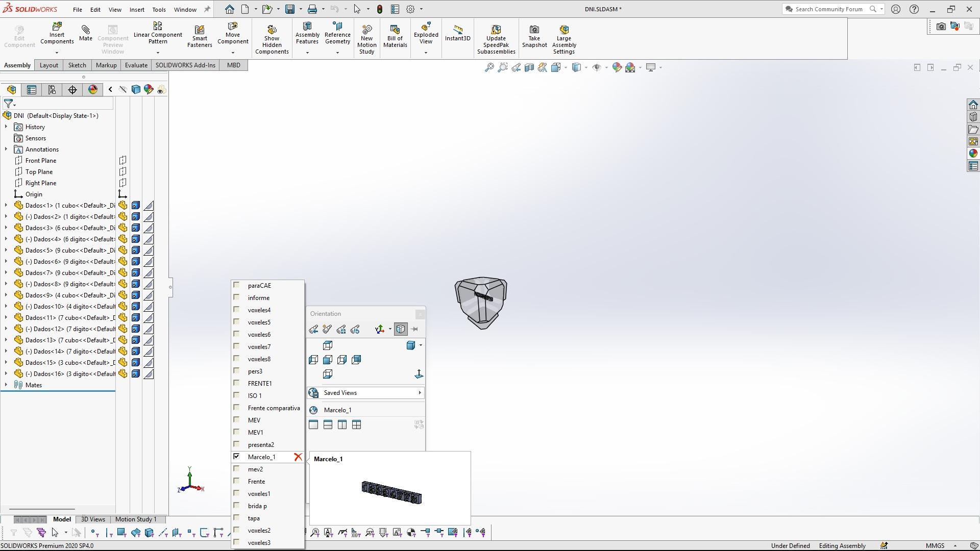Start a New Motion Study

coord(366,39)
